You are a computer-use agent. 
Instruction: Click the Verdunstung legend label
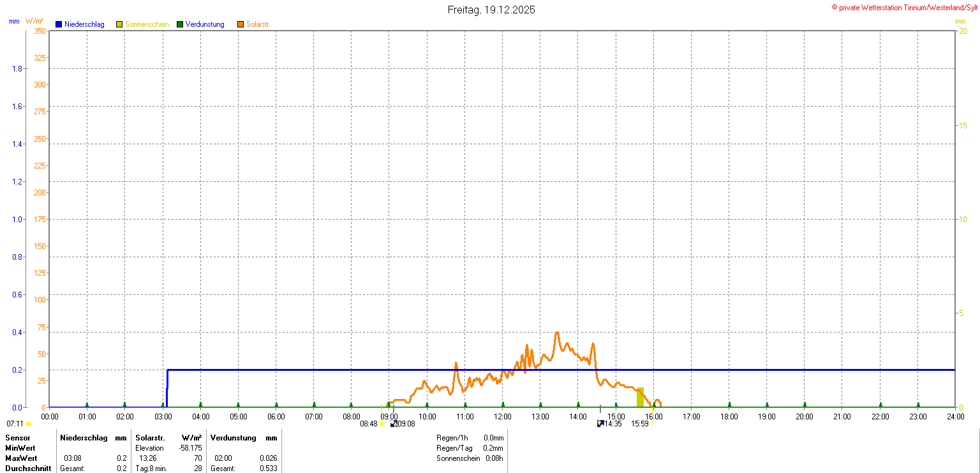(x=205, y=24)
